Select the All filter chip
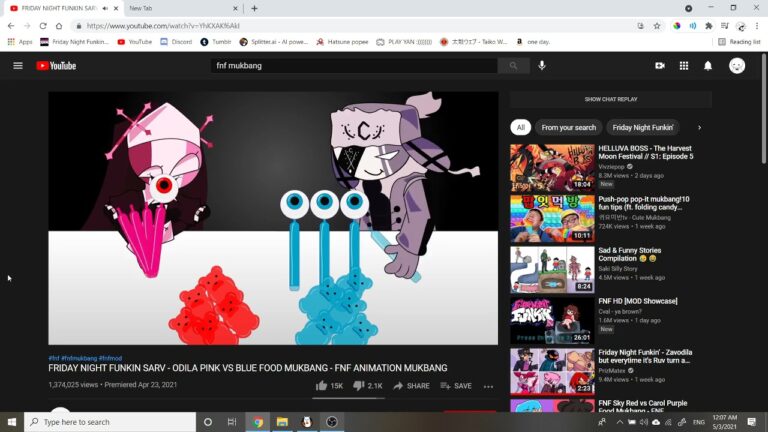 point(521,127)
